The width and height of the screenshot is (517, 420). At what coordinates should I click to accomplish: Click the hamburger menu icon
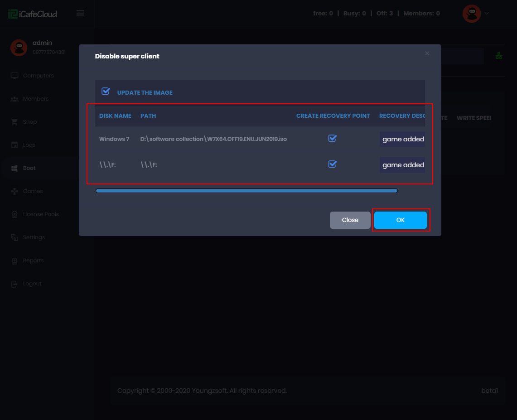(x=80, y=13)
